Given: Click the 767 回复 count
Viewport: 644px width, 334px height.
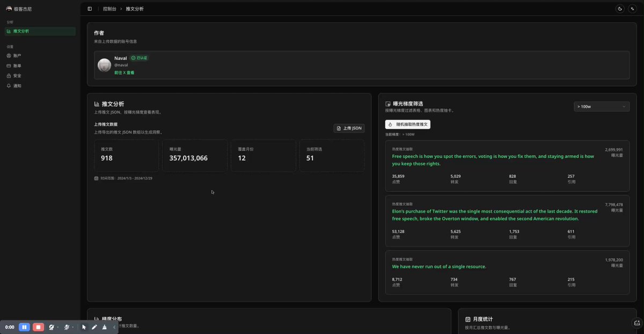Looking at the screenshot, I should [x=513, y=279].
